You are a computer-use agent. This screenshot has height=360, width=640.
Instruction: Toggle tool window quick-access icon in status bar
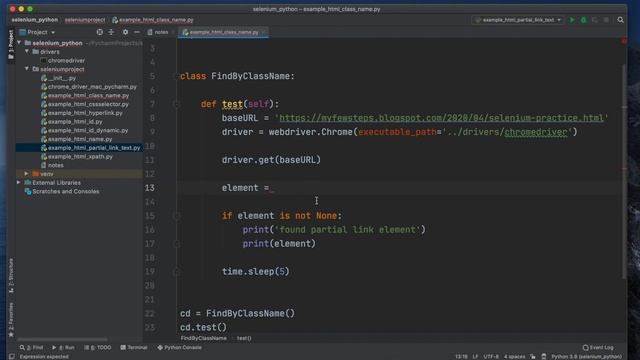(11, 356)
